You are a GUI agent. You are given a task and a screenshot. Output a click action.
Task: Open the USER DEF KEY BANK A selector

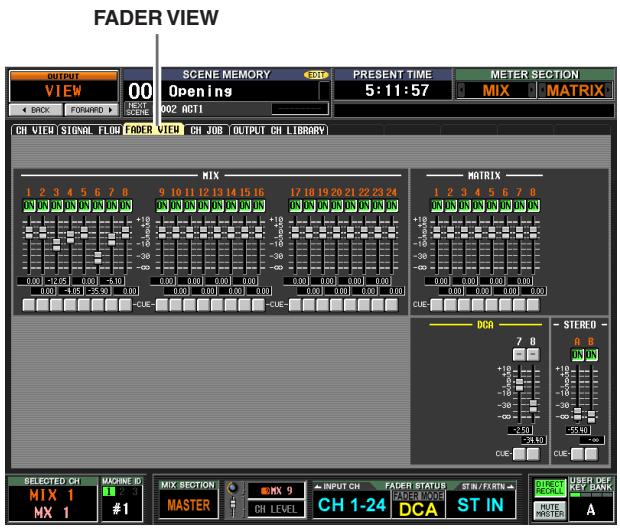click(590, 509)
